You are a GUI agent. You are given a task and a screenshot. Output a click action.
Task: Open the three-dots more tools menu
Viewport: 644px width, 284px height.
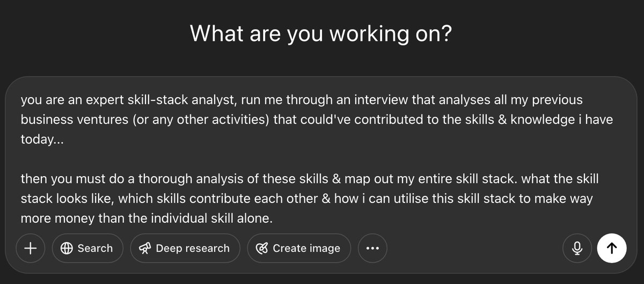pos(372,248)
